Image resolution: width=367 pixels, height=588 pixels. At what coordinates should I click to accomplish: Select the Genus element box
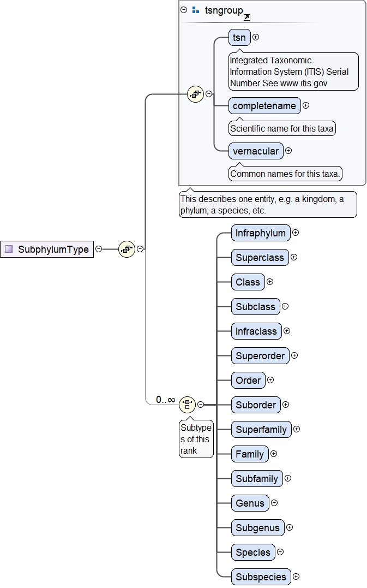[x=250, y=503]
